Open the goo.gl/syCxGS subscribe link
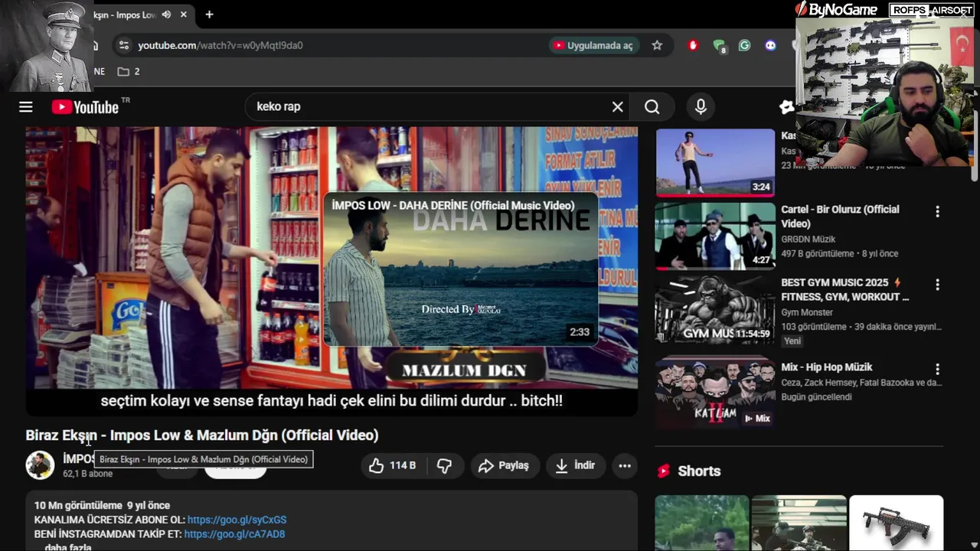The width and height of the screenshot is (980, 551). [237, 520]
